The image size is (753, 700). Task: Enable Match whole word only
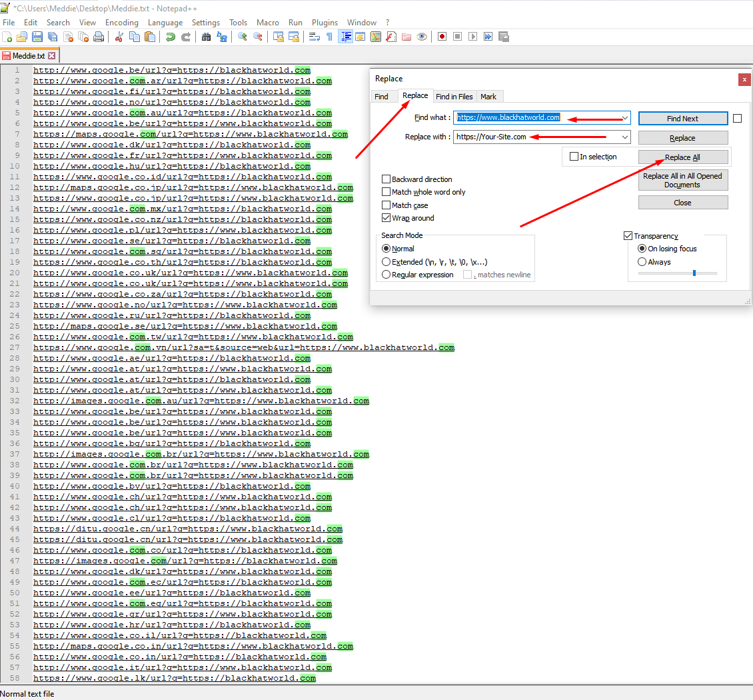coord(386,192)
